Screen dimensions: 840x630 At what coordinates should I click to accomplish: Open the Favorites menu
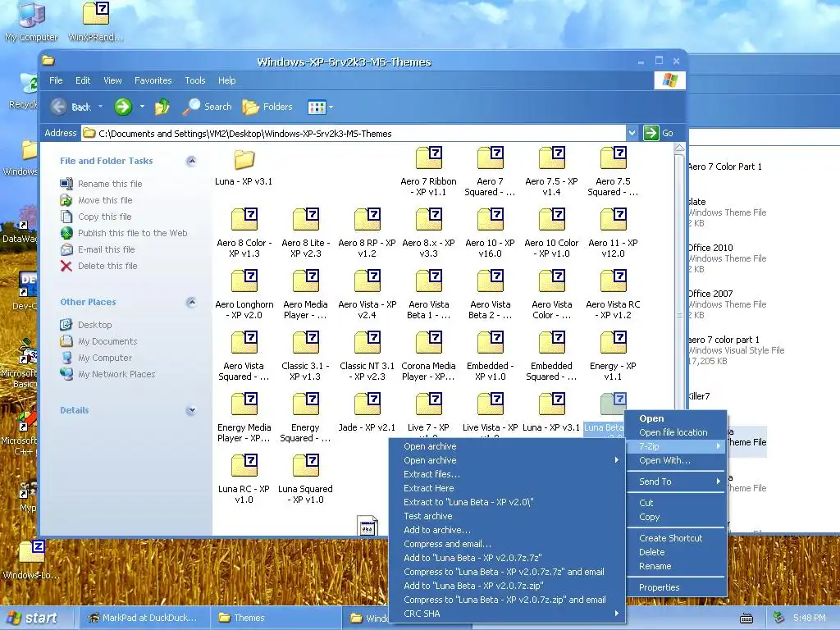pyautogui.click(x=153, y=80)
